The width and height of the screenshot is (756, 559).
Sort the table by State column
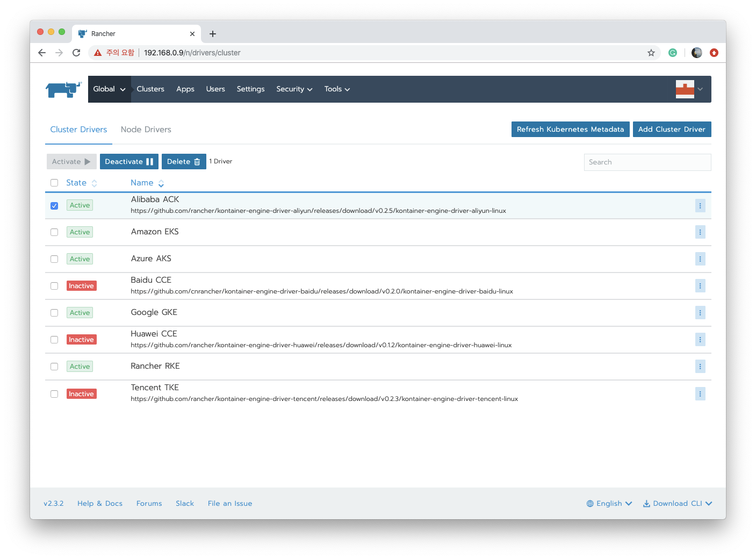(x=82, y=183)
